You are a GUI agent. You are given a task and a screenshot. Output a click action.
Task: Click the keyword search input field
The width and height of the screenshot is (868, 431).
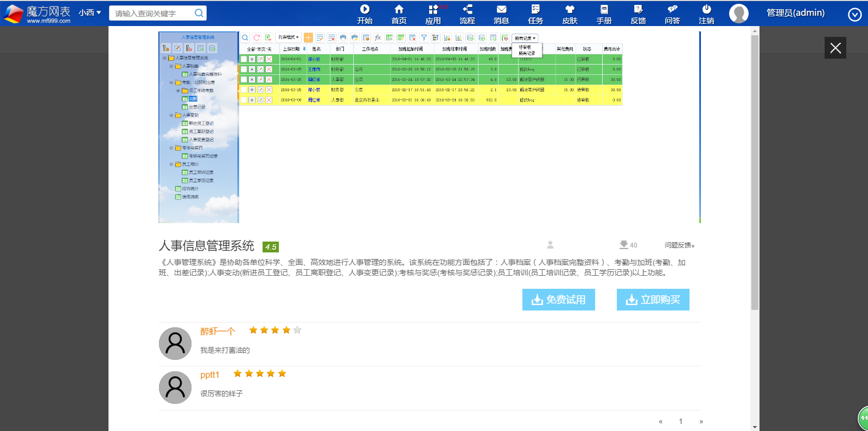coord(152,13)
